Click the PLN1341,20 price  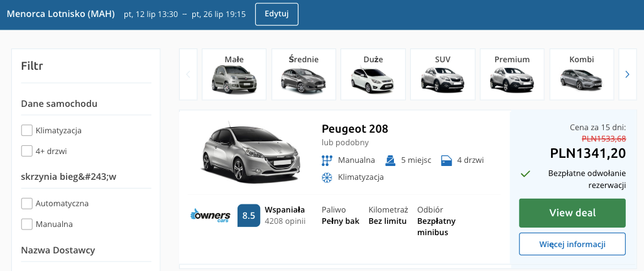coord(587,153)
